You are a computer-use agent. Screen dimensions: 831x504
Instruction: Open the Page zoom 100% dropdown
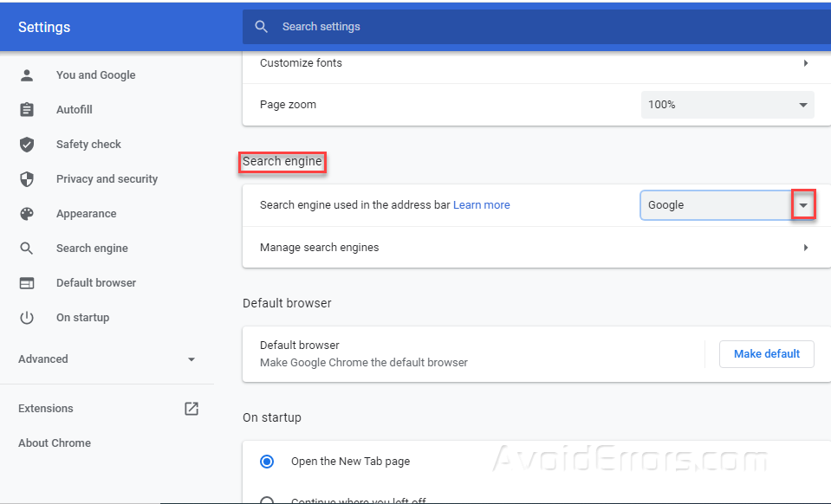pyautogui.click(x=727, y=105)
